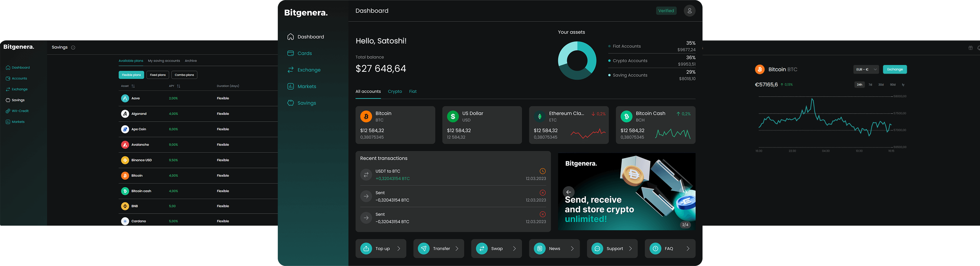Click the Bitcoin Cash account icon
This screenshot has width=980, height=266.
(626, 116)
